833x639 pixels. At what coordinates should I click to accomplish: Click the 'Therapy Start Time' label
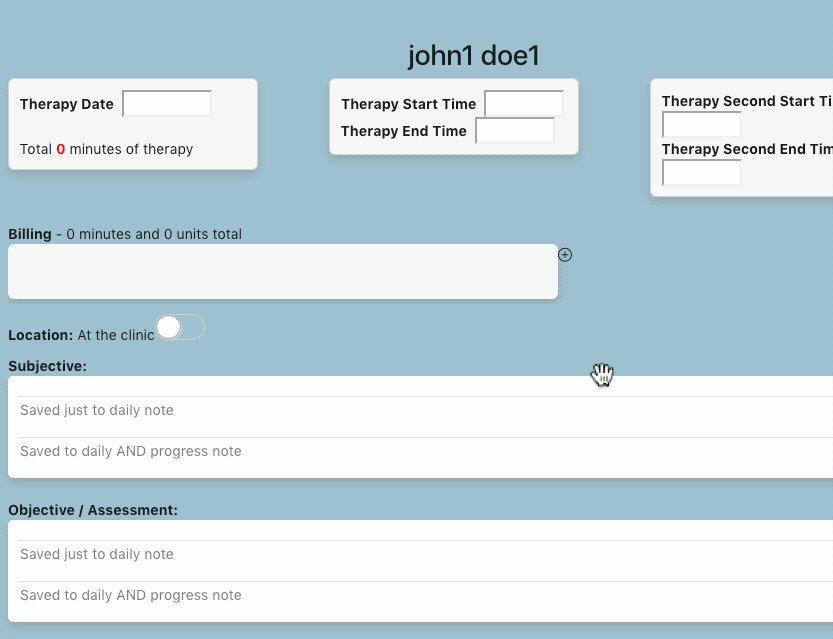click(408, 104)
